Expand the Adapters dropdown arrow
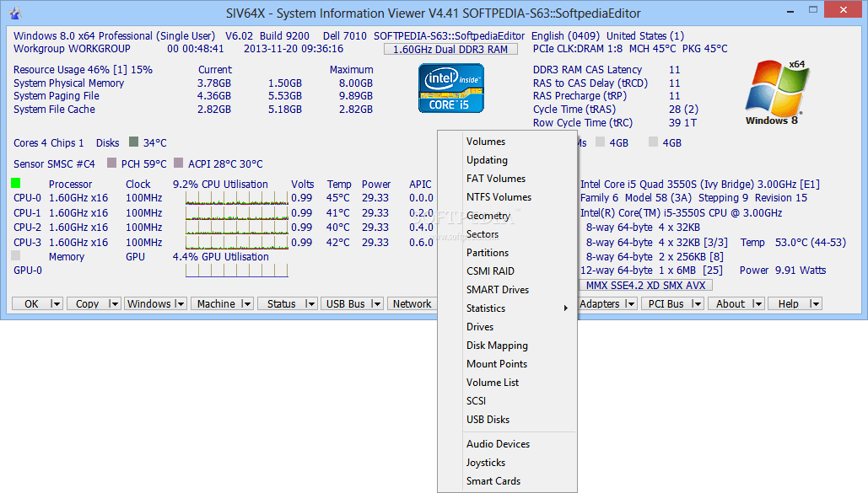This screenshot has width=868, height=493. (630, 303)
